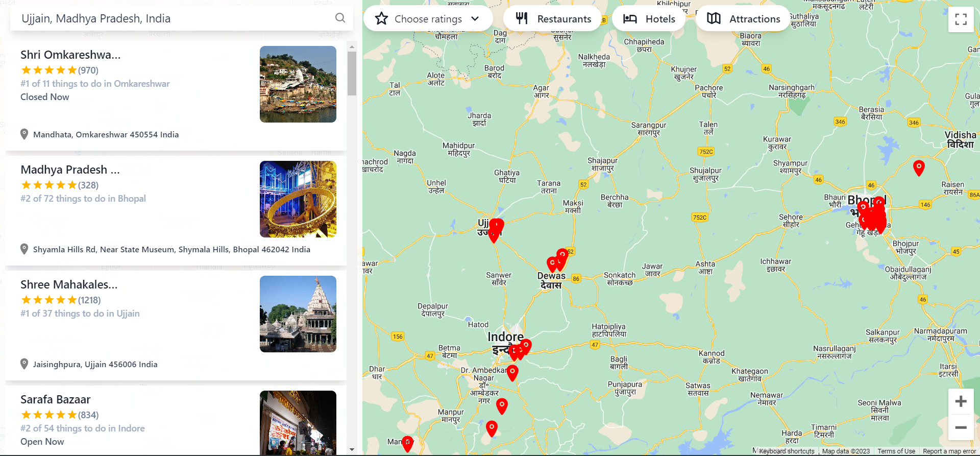
Task: Click '#1 of 37 things to do in Ujjain'
Action: (80, 314)
